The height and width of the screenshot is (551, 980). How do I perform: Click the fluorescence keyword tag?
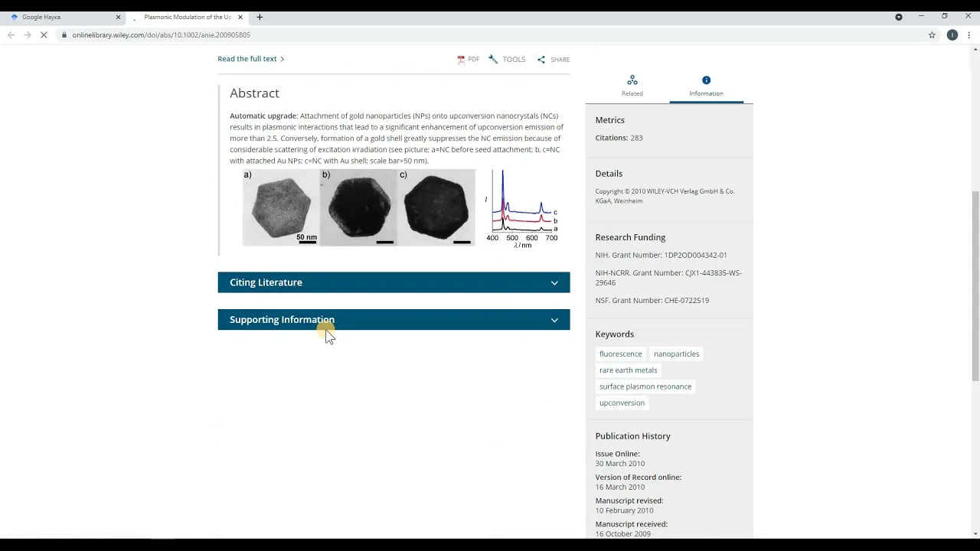(620, 354)
